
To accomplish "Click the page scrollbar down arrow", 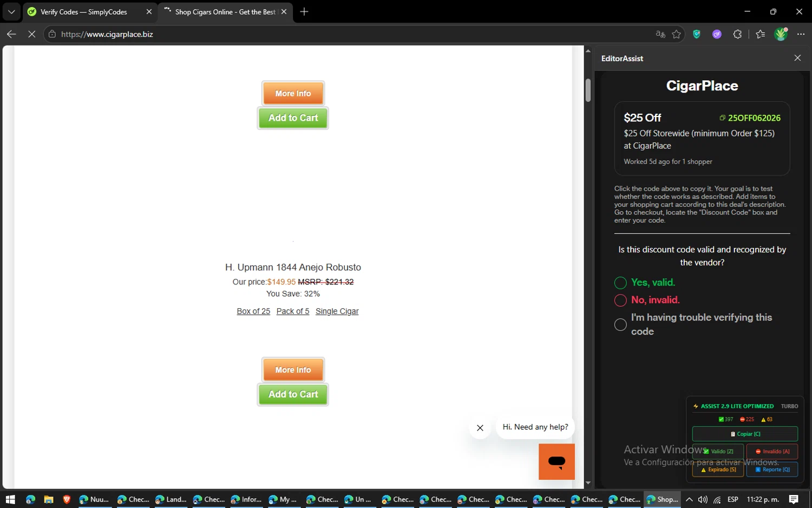I will coord(588,483).
